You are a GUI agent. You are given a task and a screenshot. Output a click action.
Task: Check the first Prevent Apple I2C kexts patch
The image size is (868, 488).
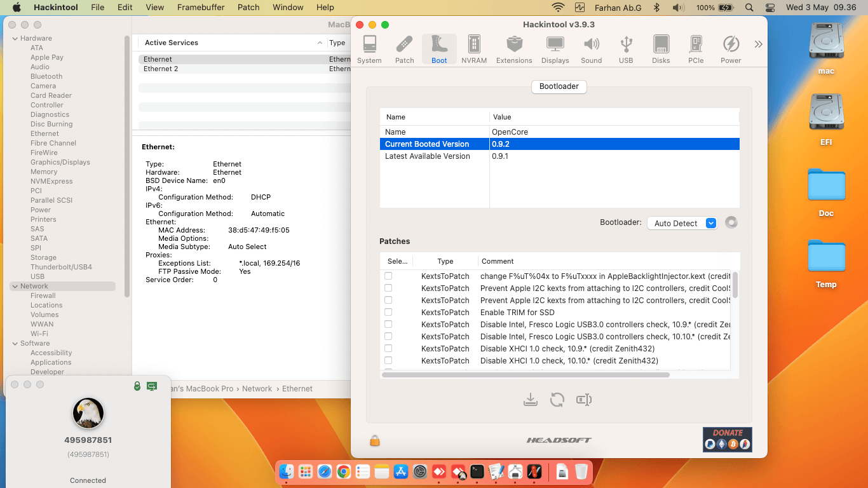[x=388, y=288]
